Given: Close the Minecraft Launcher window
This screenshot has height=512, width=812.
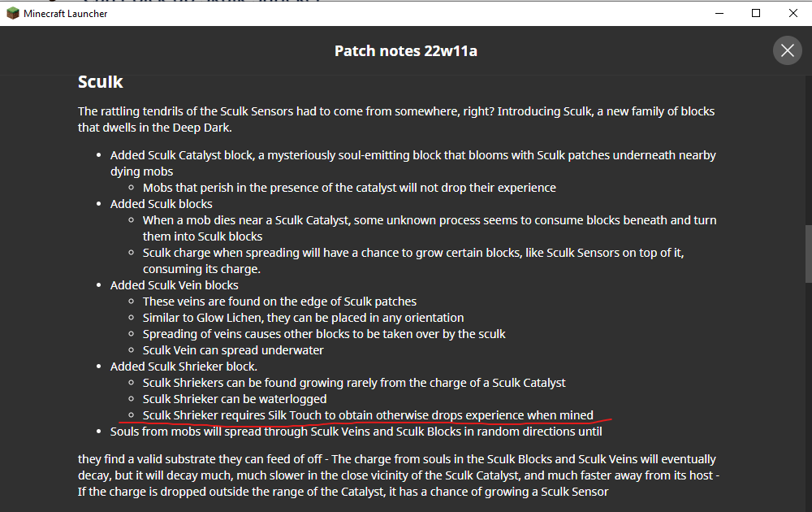Looking at the screenshot, I should coord(793,13).
